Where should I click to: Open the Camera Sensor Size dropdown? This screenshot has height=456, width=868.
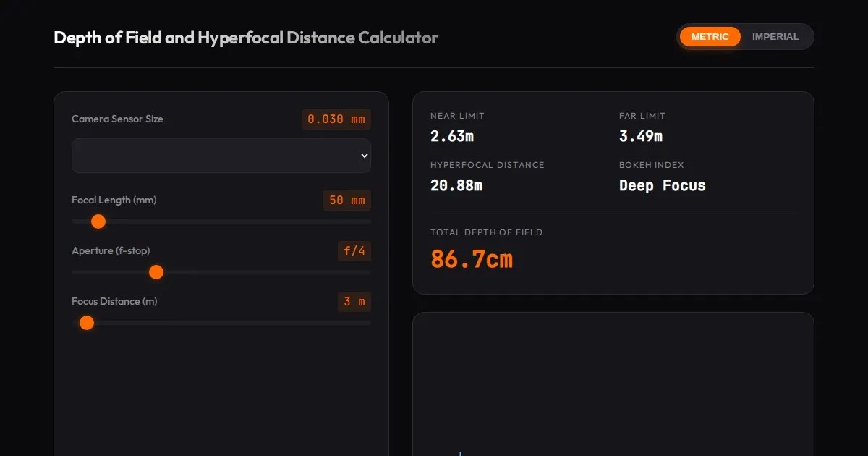[x=221, y=156]
